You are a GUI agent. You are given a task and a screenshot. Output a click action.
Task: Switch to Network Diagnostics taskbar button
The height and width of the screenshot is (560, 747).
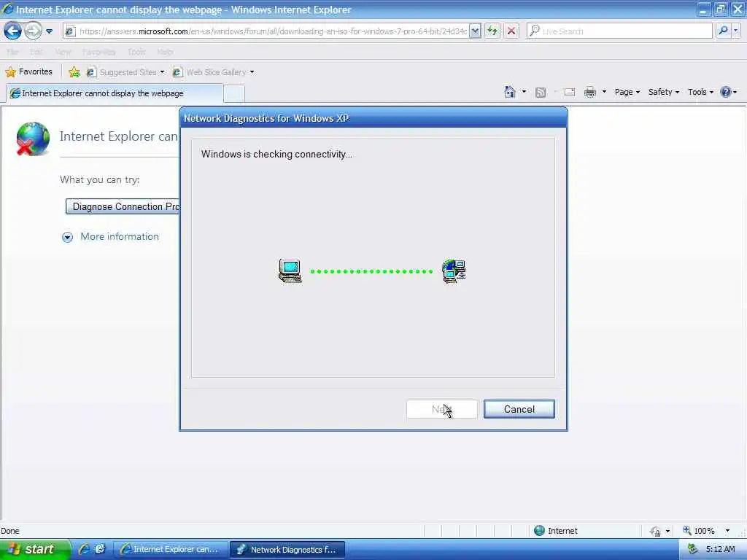pyautogui.click(x=287, y=550)
